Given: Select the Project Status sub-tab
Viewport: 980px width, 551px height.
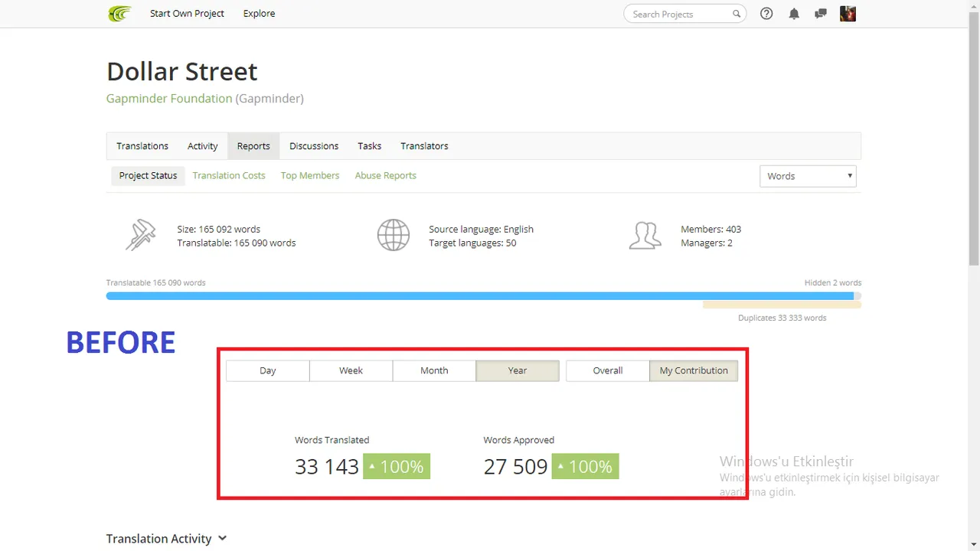Looking at the screenshot, I should tap(148, 175).
